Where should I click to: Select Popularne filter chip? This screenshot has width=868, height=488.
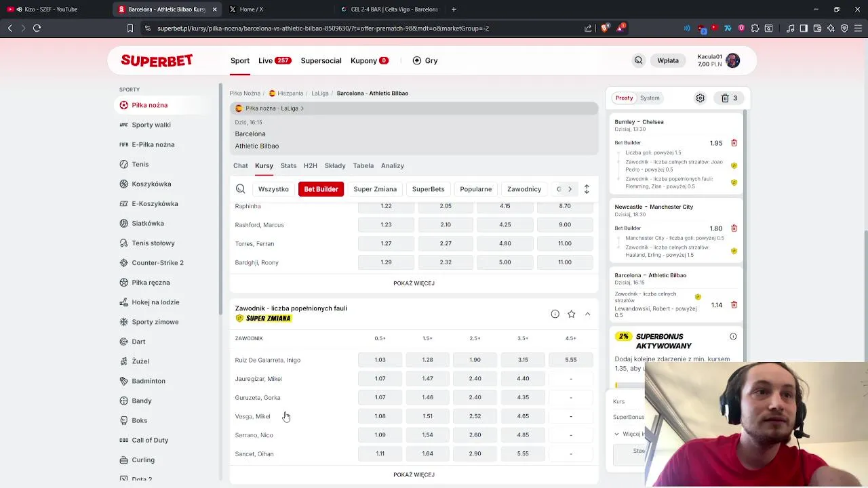[475, 189]
